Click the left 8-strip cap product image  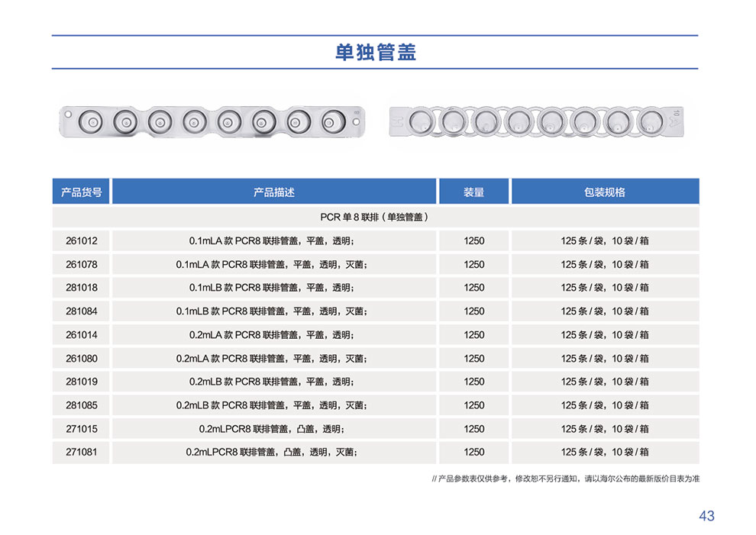coord(213,121)
